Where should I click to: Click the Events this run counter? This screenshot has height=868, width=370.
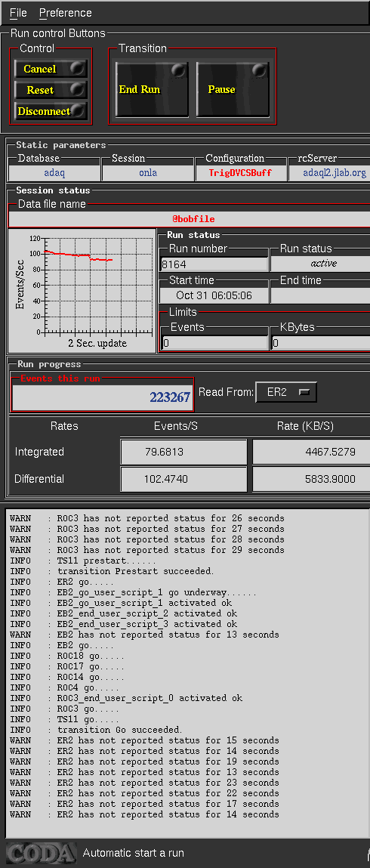(x=103, y=397)
